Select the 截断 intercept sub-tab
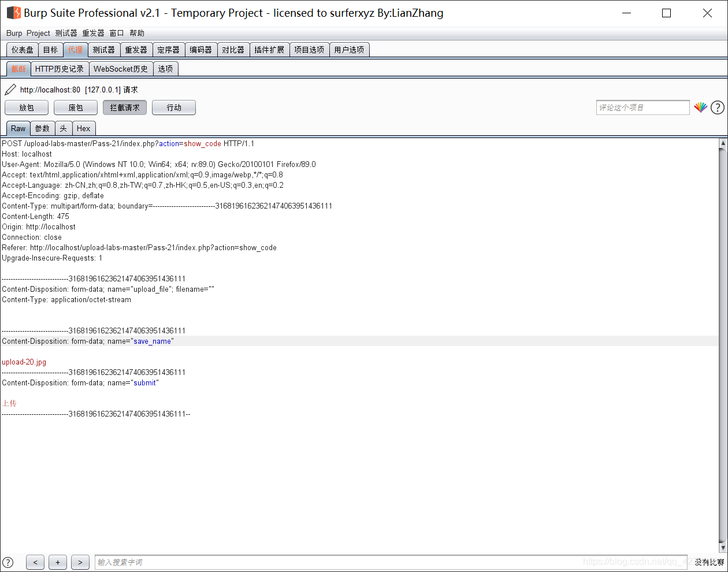Viewport: 728px width, 572px height. click(x=18, y=69)
